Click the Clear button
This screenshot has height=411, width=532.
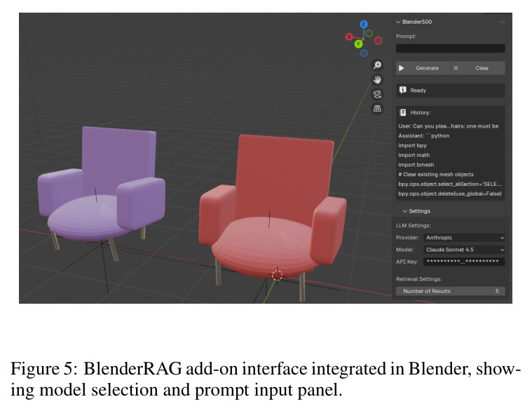click(478, 68)
